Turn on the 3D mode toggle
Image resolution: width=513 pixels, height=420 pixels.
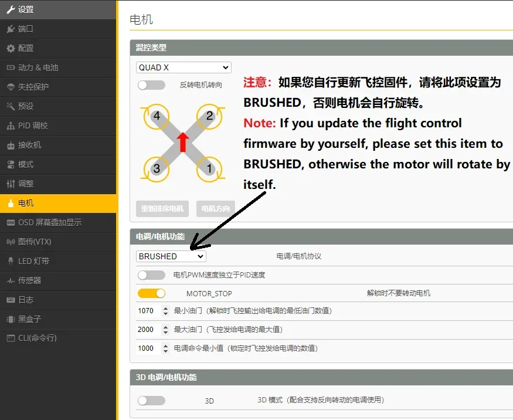pos(151,401)
